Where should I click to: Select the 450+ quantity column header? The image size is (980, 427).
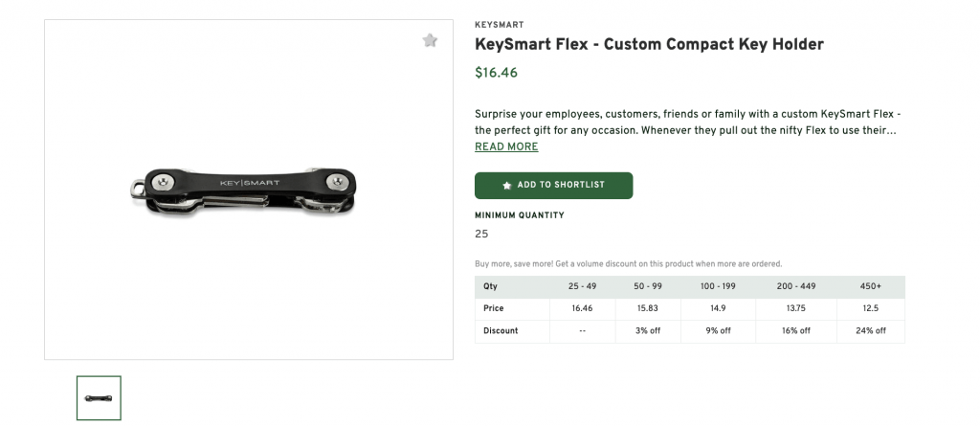point(870,286)
